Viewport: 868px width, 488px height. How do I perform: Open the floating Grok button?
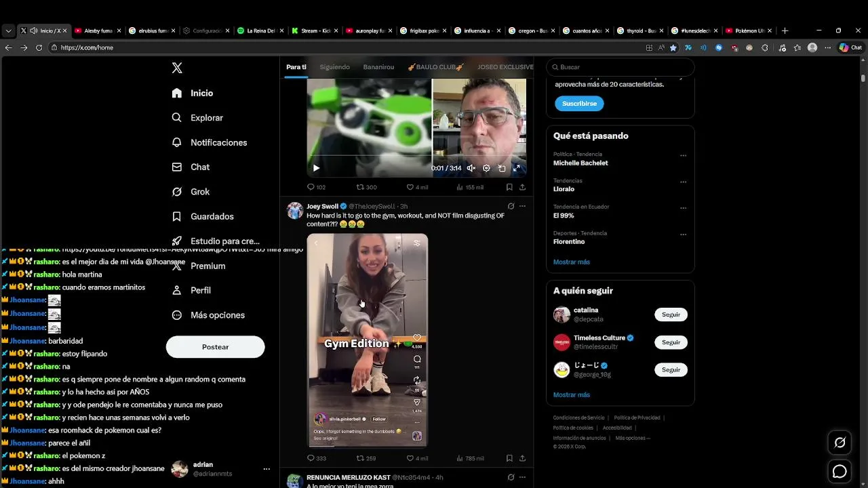(840, 443)
